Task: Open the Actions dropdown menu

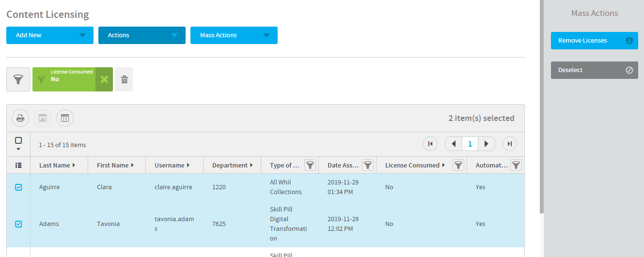Action: tap(141, 35)
